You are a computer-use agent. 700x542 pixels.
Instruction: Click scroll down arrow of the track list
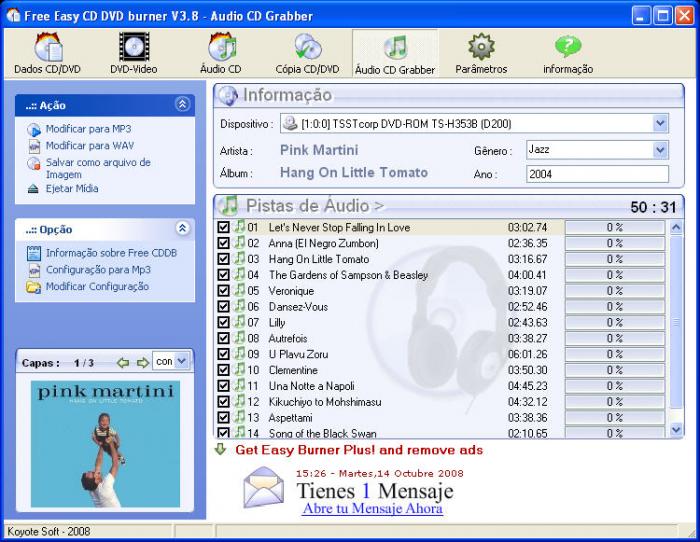tap(676, 429)
